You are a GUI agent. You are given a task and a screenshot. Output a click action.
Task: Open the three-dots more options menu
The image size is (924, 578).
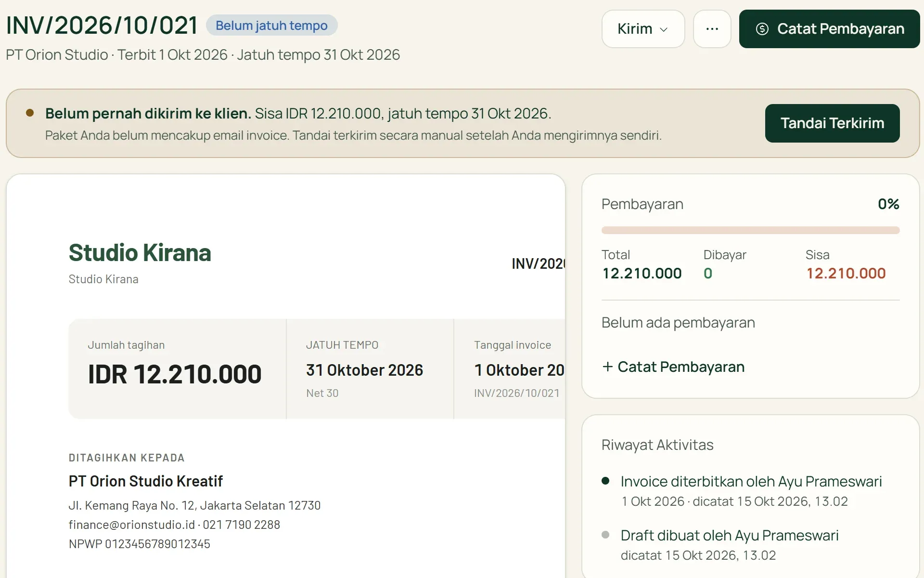pos(712,29)
